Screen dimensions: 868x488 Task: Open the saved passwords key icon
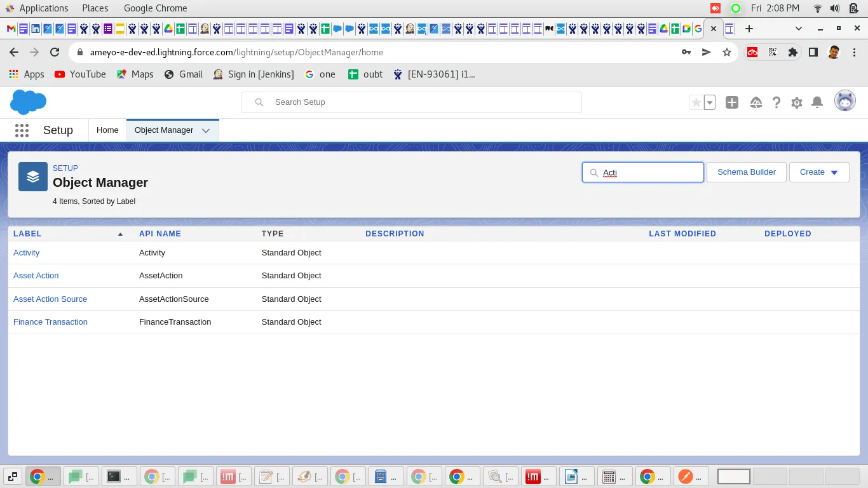(x=686, y=52)
